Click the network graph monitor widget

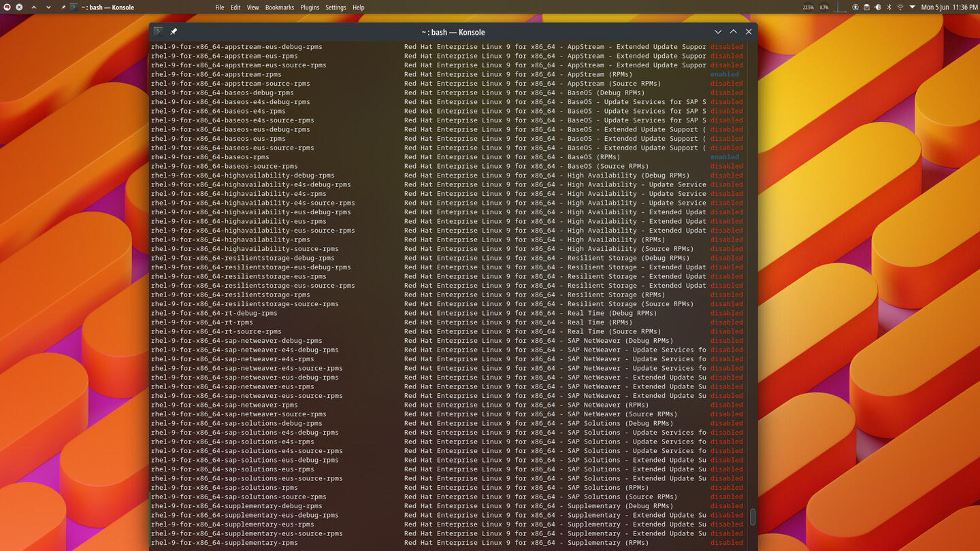coord(840,7)
